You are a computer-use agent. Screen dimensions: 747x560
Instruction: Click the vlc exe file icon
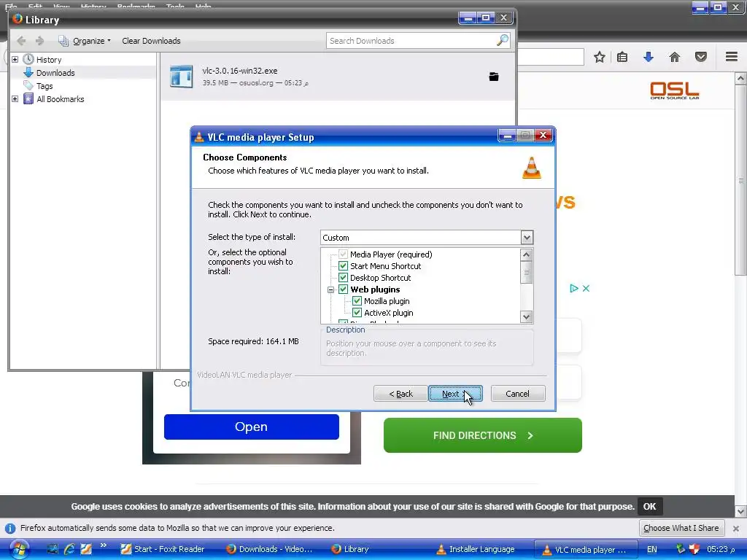click(x=181, y=76)
